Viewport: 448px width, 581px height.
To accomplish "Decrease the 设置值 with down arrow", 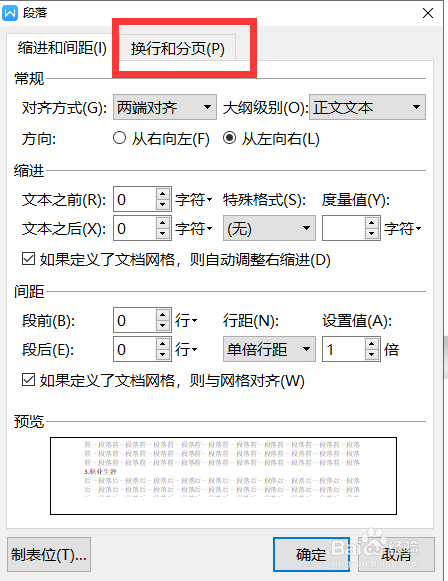I will click(372, 355).
